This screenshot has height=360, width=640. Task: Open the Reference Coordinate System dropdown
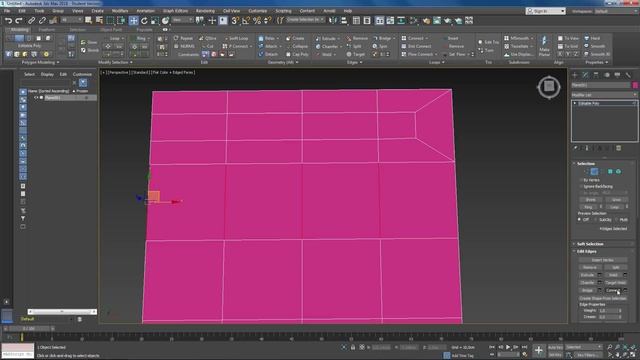(x=182, y=20)
